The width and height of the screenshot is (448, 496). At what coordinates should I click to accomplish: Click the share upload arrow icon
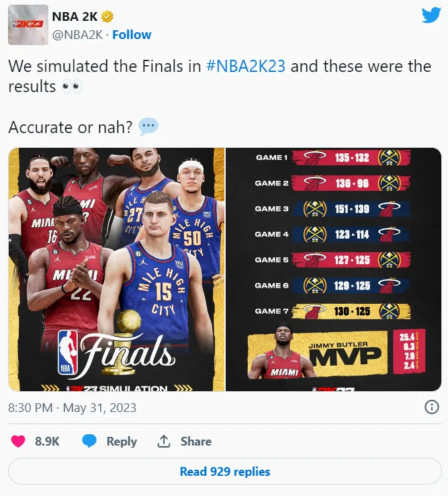point(164,442)
